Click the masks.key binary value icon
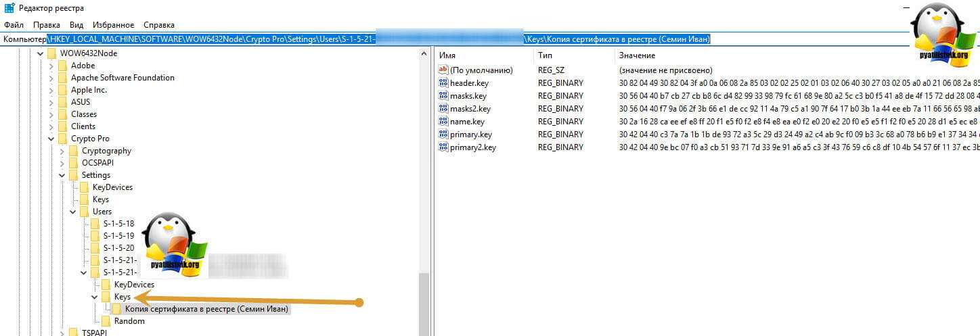 [443, 96]
